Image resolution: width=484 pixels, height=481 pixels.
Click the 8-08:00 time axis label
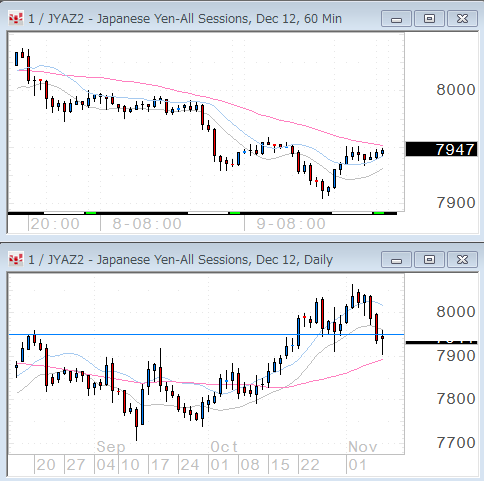pos(147,224)
